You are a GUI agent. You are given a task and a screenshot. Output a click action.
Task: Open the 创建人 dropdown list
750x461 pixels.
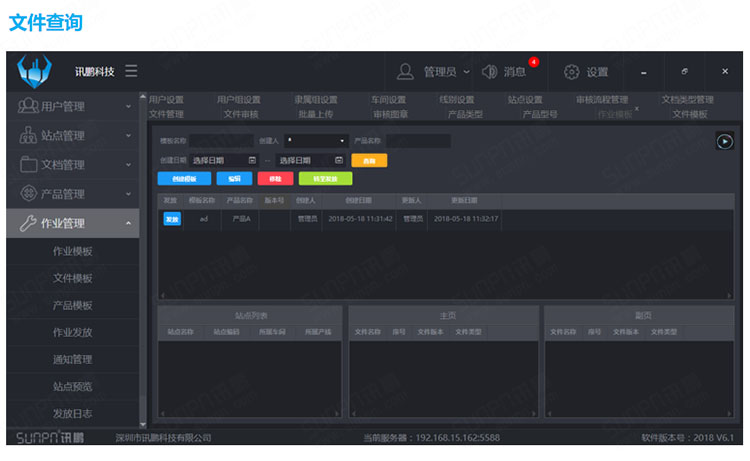point(316,141)
